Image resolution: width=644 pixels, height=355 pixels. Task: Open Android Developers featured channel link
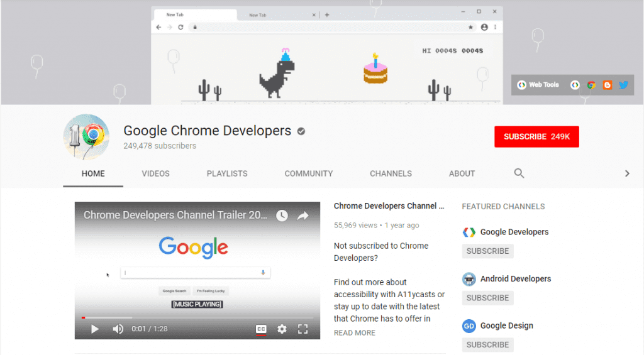click(516, 279)
